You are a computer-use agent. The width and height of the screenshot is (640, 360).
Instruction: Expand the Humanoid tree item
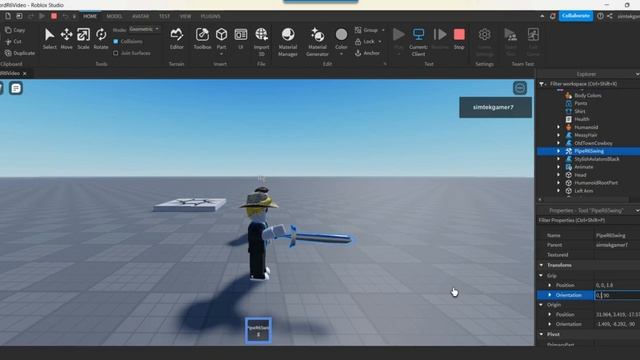point(559,127)
